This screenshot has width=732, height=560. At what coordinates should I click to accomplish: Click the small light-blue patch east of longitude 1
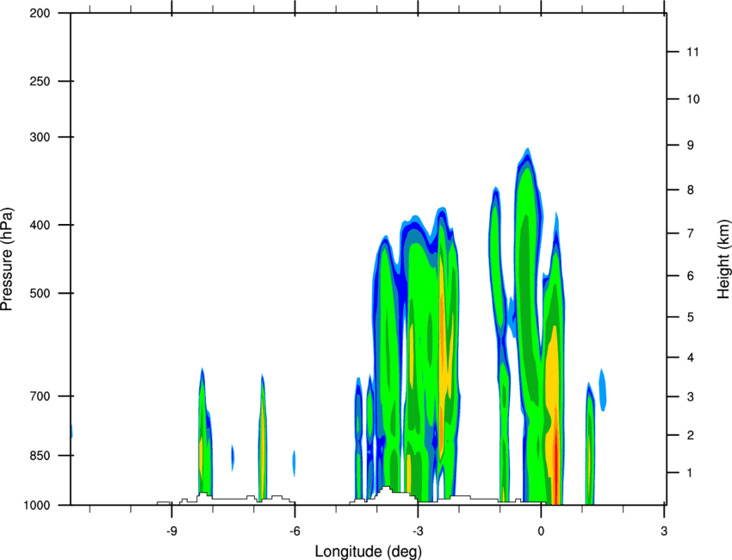tap(603, 390)
